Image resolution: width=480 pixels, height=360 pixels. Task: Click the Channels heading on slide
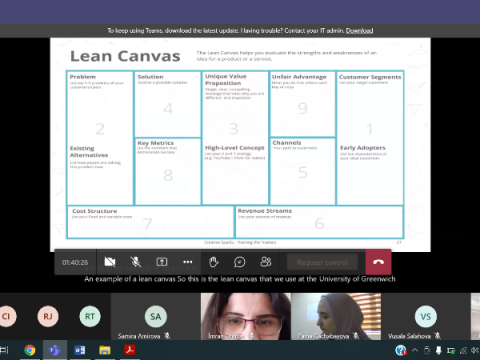[x=287, y=143]
